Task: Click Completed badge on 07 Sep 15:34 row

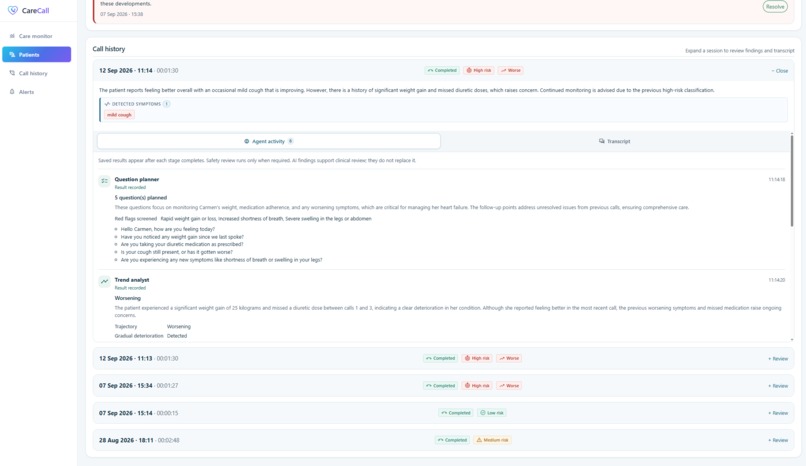Action: [441, 385]
